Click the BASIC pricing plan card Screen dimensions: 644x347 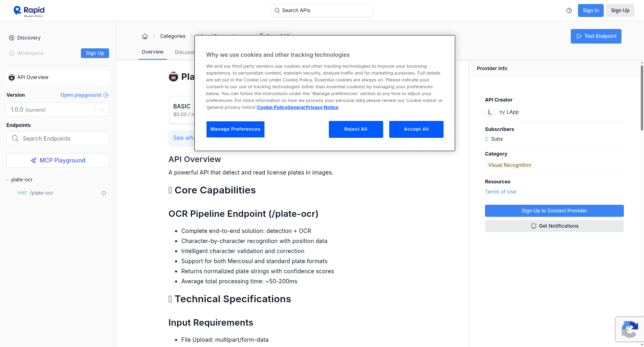point(182,110)
